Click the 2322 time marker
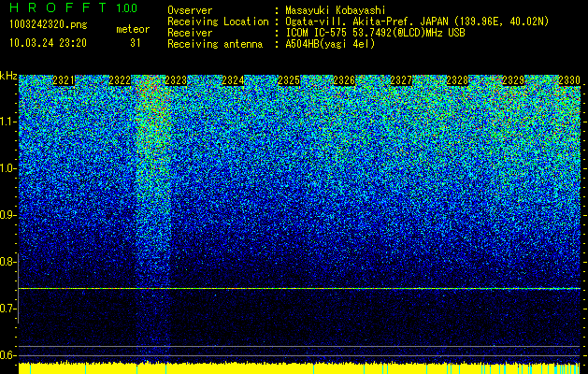 pyautogui.click(x=120, y=80)
